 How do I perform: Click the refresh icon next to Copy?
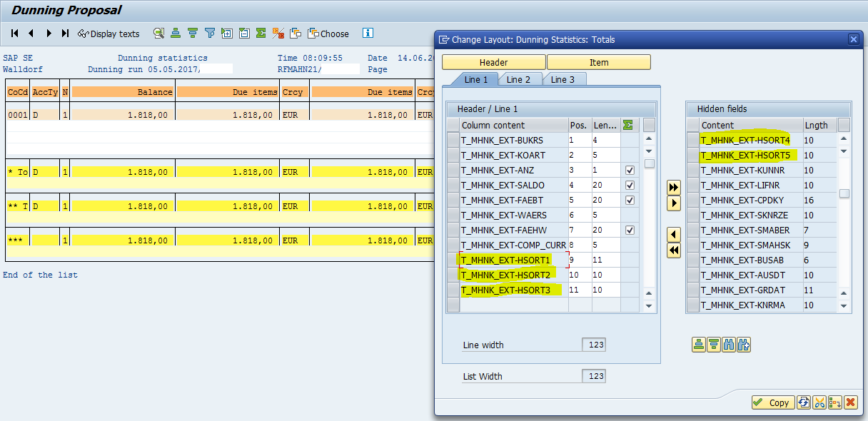804,402
